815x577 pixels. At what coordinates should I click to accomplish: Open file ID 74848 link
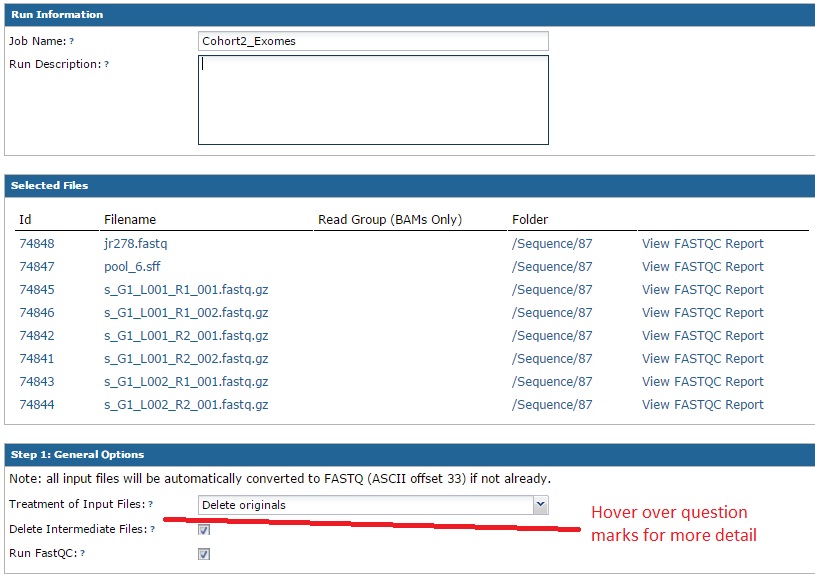point(37,244)
